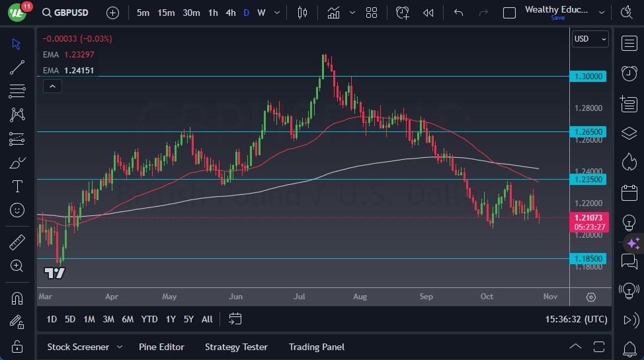Switch to the Strategy Tester tab
This screenshot has height=360, width=644.
[x=236, y=347]
